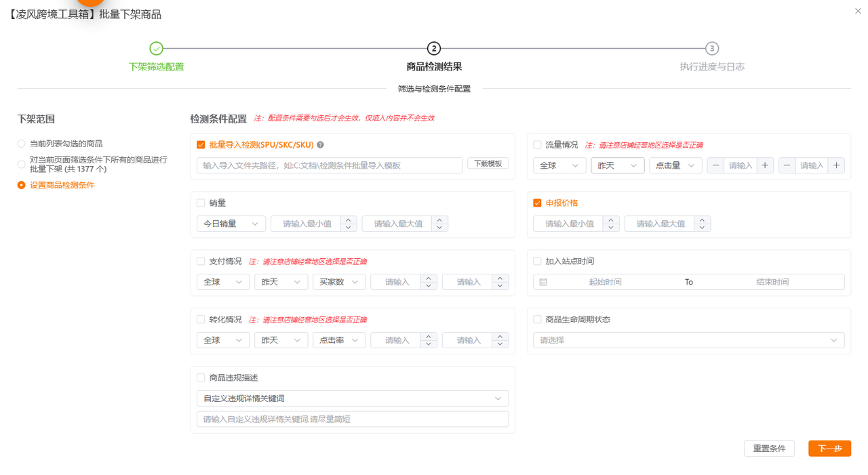Image resolution: width=868 pixels, height=475 pixels.
Task: Click the help icon beside 批量导入检测
Action: (320, 145)
